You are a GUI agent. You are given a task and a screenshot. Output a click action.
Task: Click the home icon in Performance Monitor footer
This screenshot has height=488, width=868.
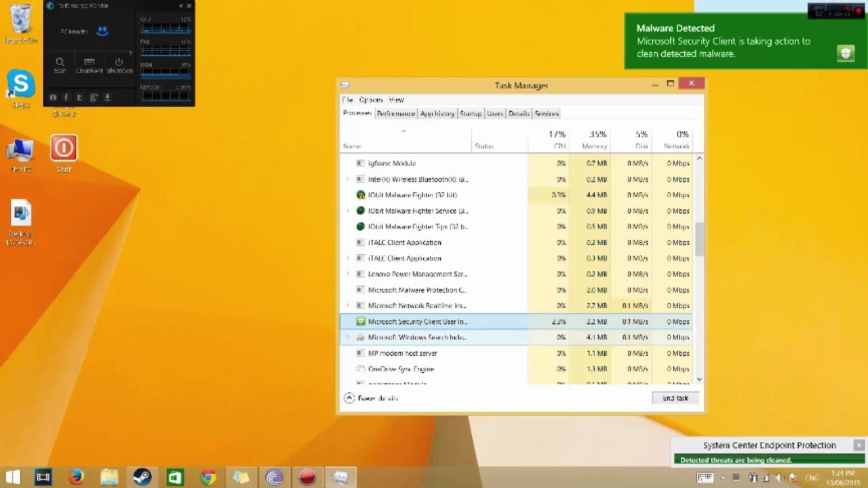pos(53,98)
